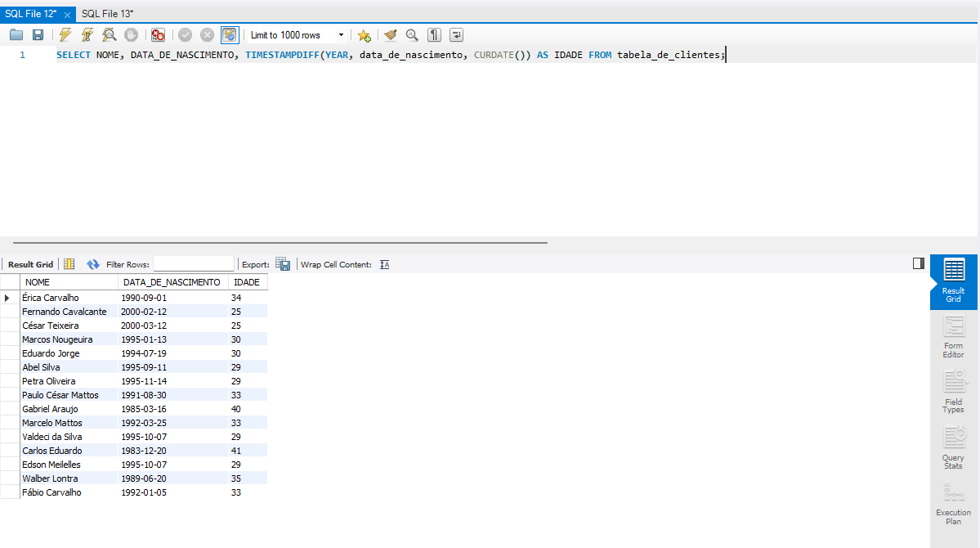Select cell Fernando Cavalcante
The height and width of the screenshot is (548, 980).
click(69, 312)
